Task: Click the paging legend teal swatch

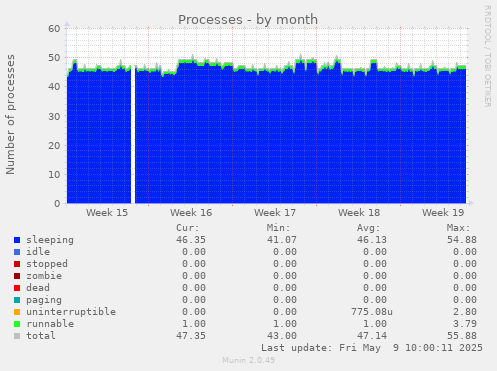Action: coord(17,300)
